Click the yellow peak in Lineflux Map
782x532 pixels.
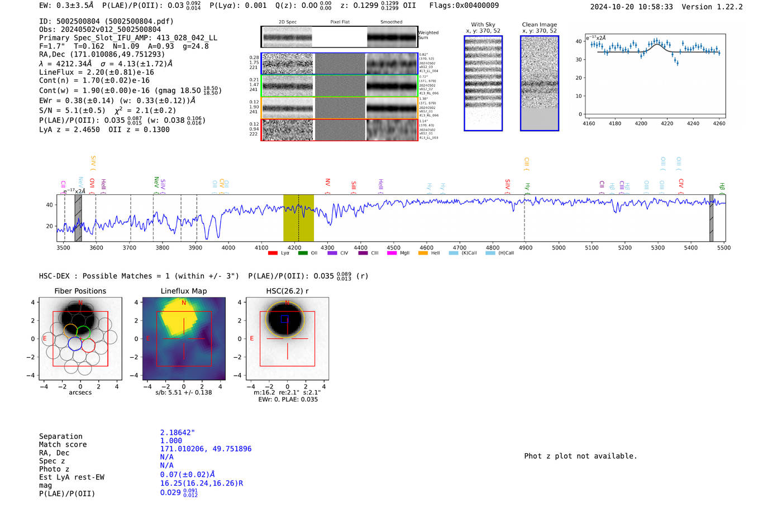179,323
